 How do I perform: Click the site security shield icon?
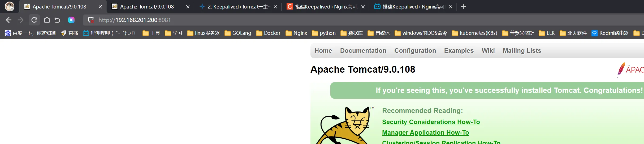tap(91, 20)
